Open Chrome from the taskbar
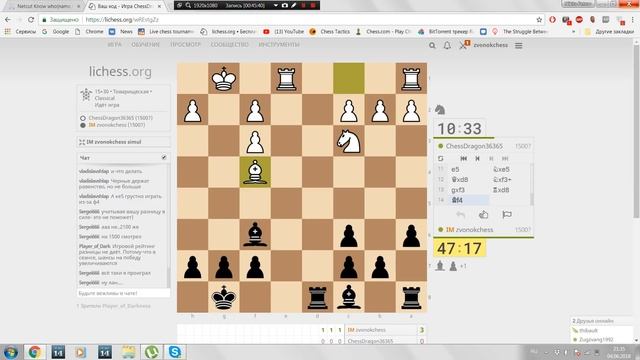 coord(35,352)
